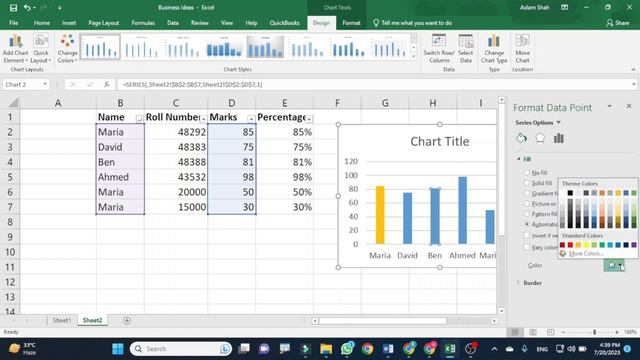Click Save icon in title bar
Screen dimensions: 640x360
(x=13, y=8)
